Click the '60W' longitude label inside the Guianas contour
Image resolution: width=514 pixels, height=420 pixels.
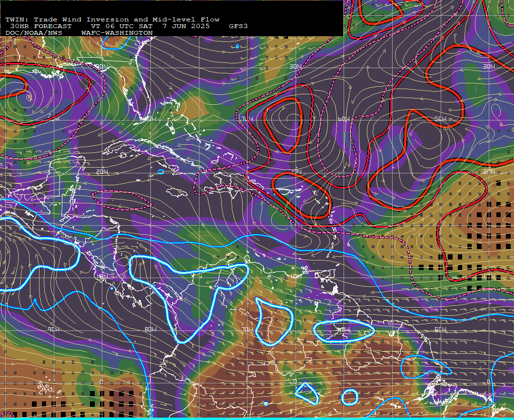point(344,329)
